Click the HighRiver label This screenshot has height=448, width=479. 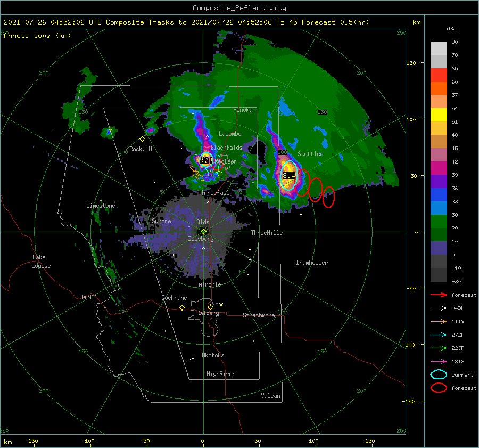(x=221, y=374)
